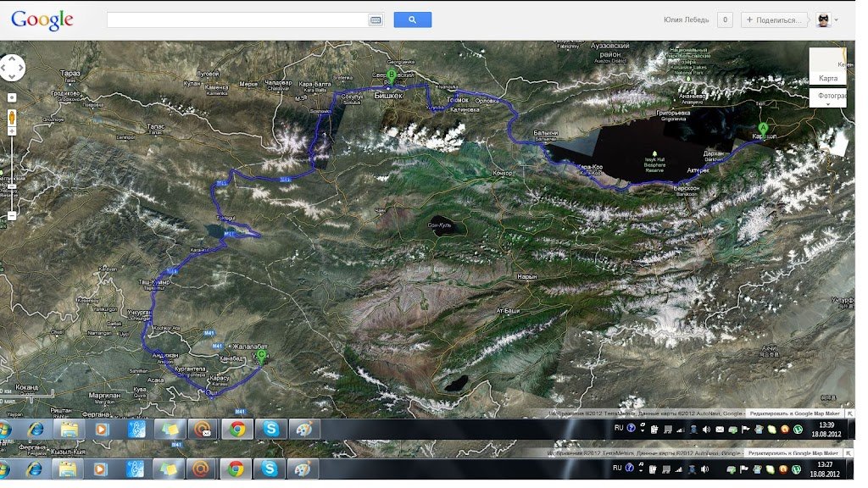868x488 pixels.
Task: Click the Google Maps search input field
Action: [237, 19]
